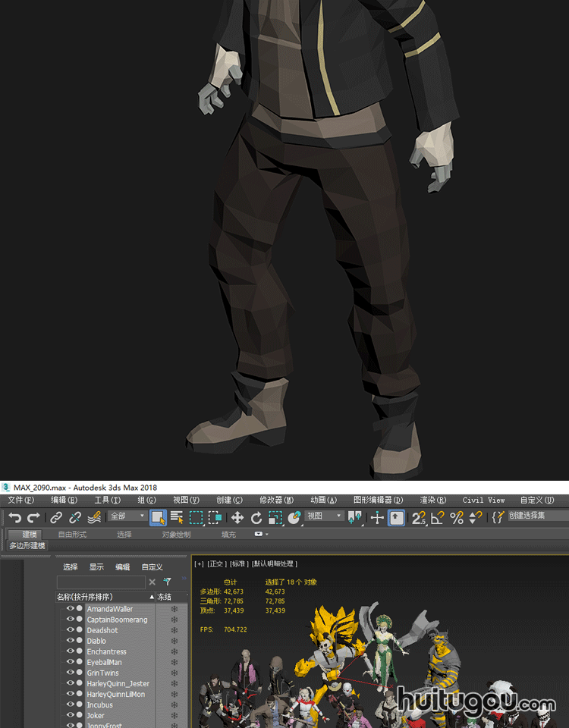Click the viewport [+] menu label
569x728 pixels.
coord(199,564)
